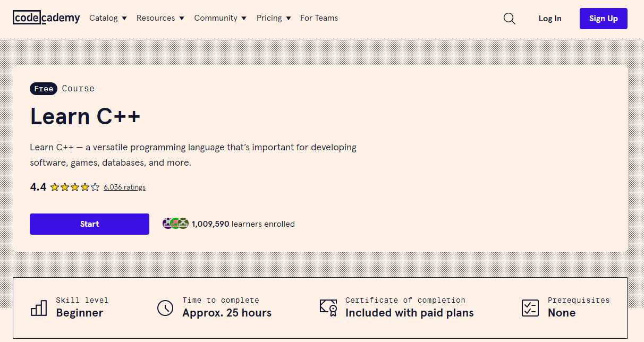Select the Beginner skill level value
The height and width of the screenshot is (342, 644).
point(80,313)
